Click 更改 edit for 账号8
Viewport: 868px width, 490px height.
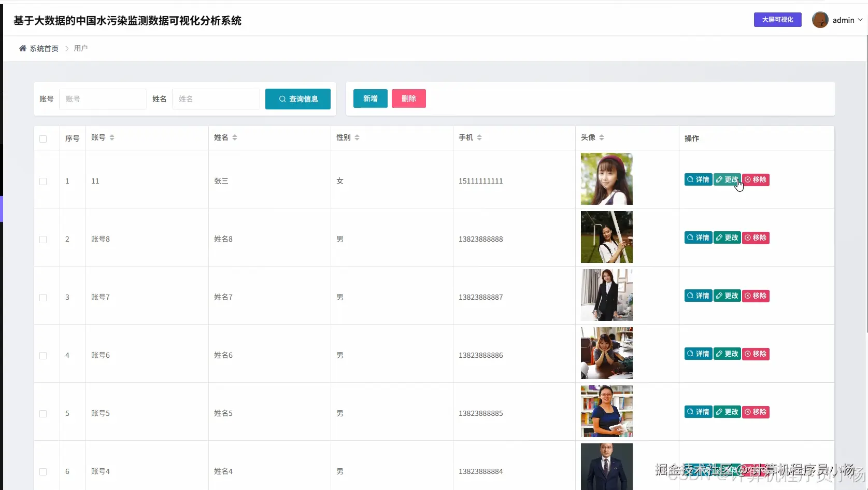pos(727,237)
